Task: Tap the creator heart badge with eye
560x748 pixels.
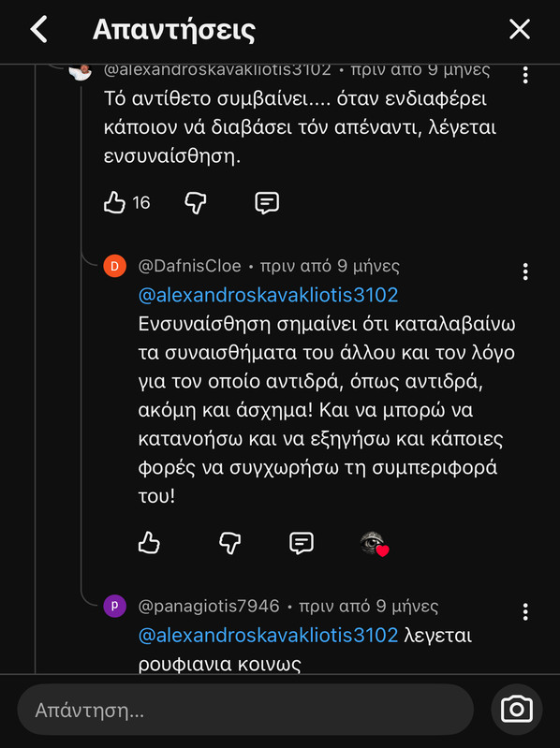Action: [x=375, y=544]
